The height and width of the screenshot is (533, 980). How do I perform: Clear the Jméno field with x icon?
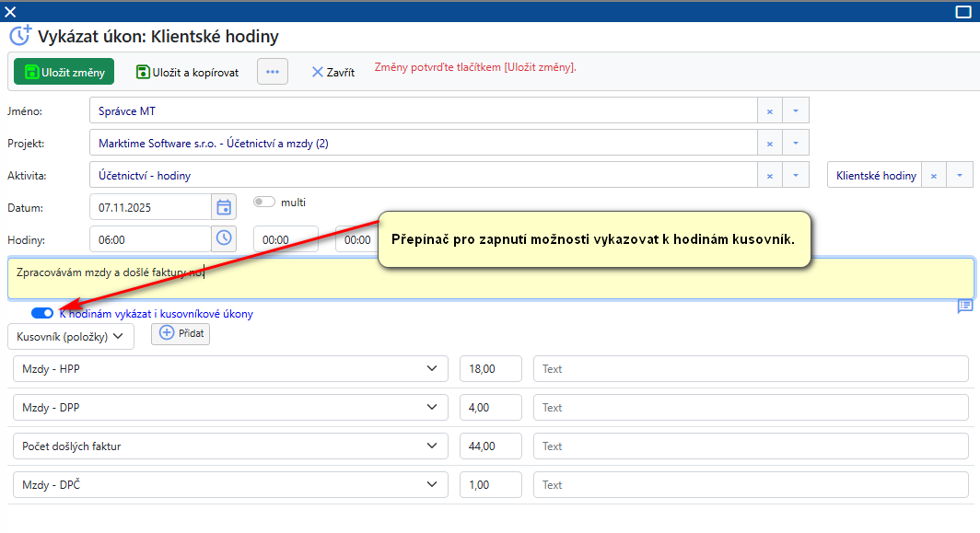pos(769,111)
